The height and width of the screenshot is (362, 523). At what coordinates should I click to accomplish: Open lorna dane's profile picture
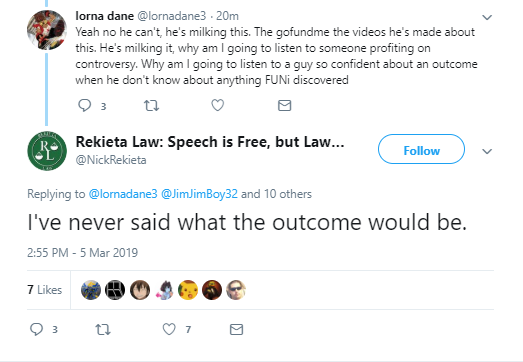47,30
